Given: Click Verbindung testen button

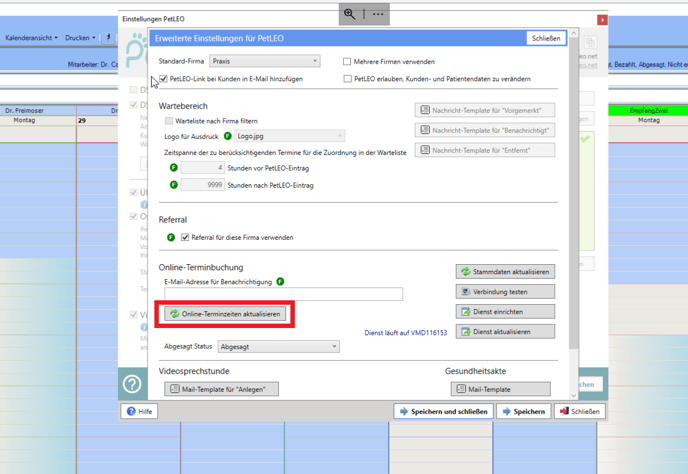Looking at the screenshot, I should point(505,291).
